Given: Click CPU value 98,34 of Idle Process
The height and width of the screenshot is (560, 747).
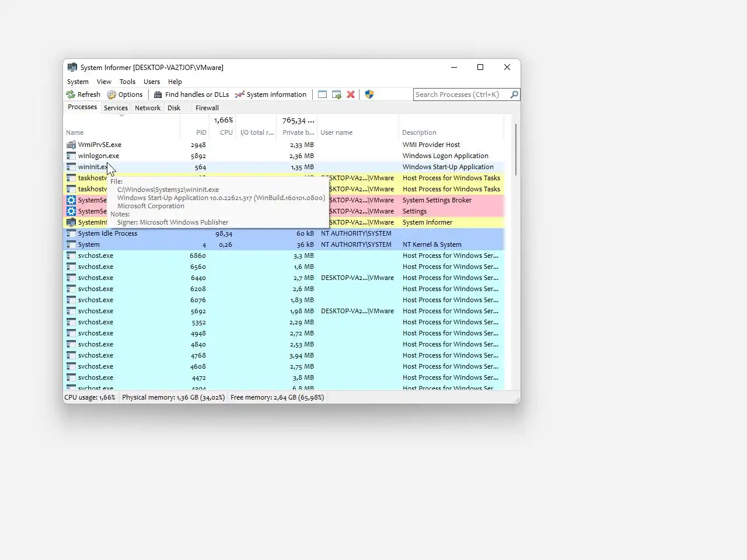Looking at the screenshot, I should (224, 233).
